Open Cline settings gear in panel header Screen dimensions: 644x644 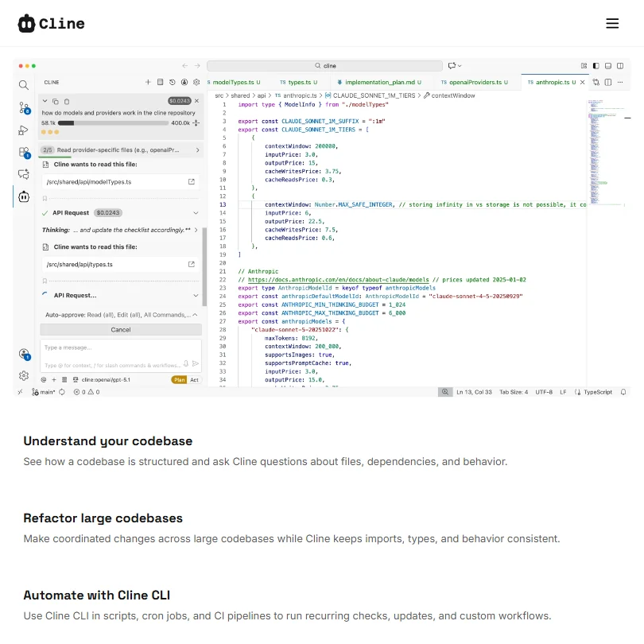pyautogui.click(x=196, y=82)
